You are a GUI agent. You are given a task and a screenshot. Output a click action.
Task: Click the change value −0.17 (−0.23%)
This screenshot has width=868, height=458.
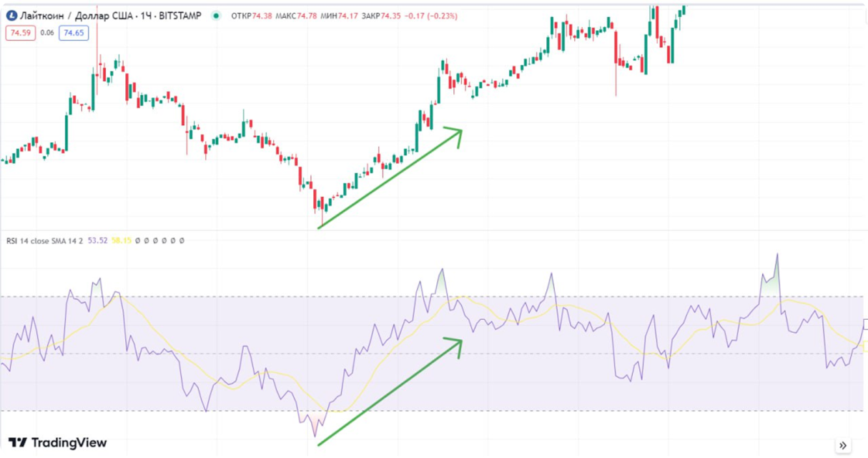[431, 16]
